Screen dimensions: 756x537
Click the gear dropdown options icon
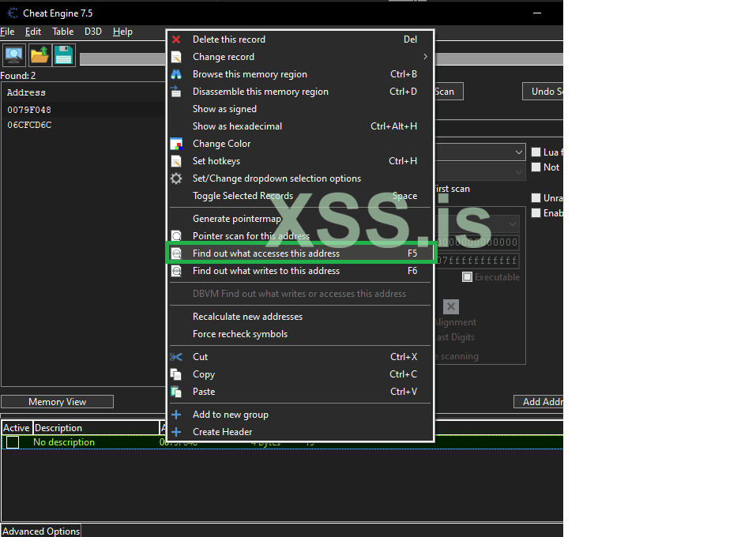[176, 178]
